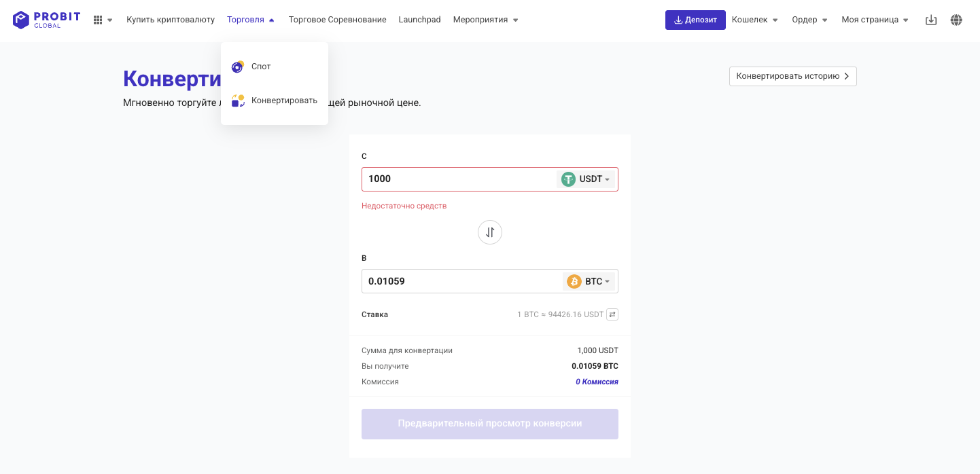Click the Convert icon in the dropdown
Screen dimensions: 980x474
(x=238, y=101)
